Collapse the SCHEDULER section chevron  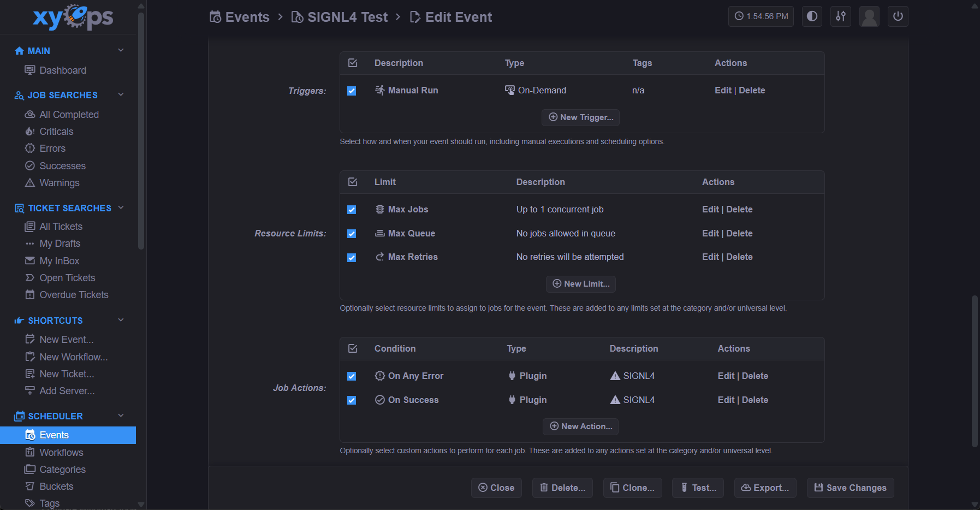121,416
